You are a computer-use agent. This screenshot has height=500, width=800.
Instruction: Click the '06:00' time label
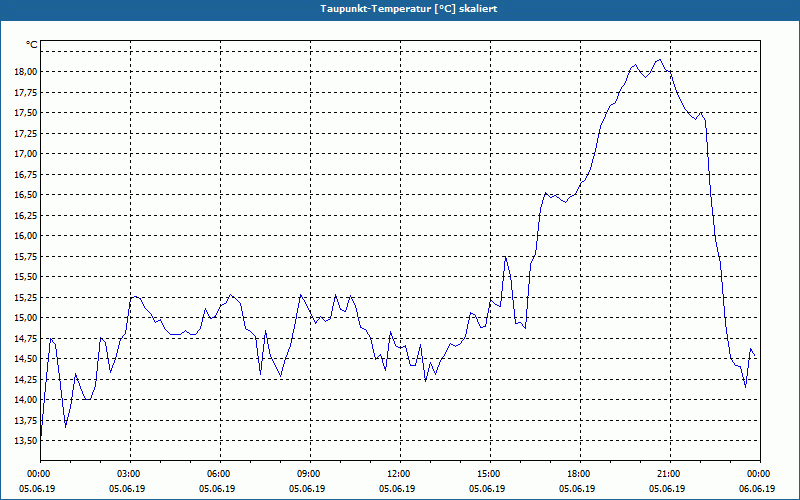pos(218,474)
